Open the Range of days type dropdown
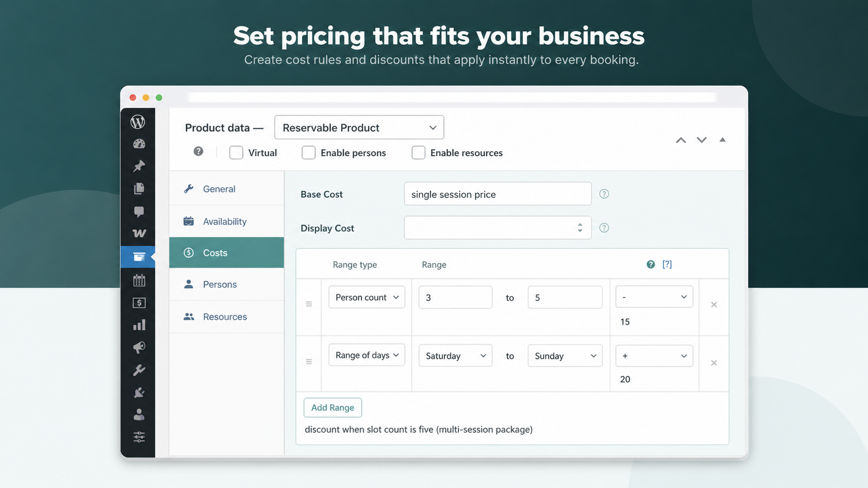Viewport: 868px width, 488px height. (x=367, y=355)
